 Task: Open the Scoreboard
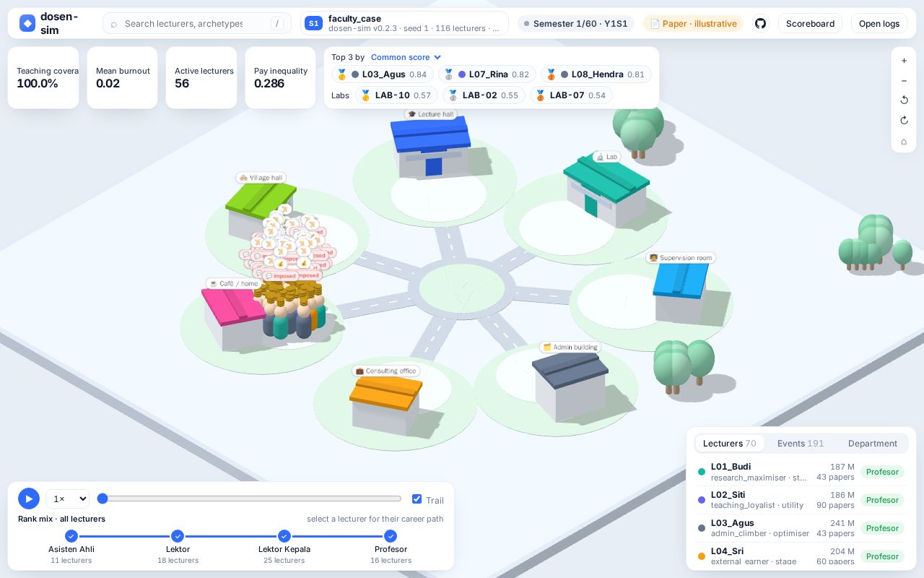[810, 23]
